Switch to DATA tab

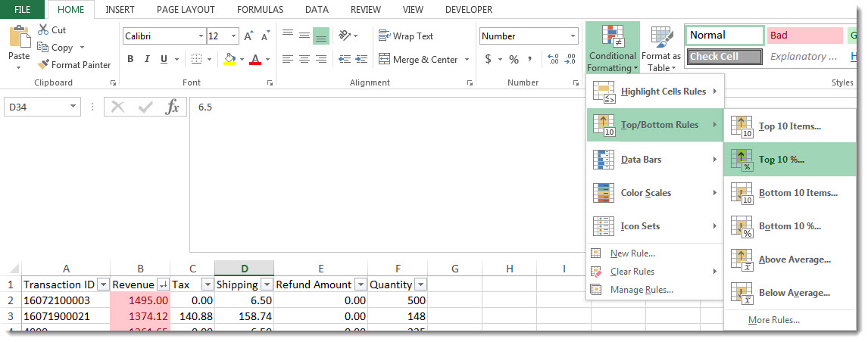317,9
